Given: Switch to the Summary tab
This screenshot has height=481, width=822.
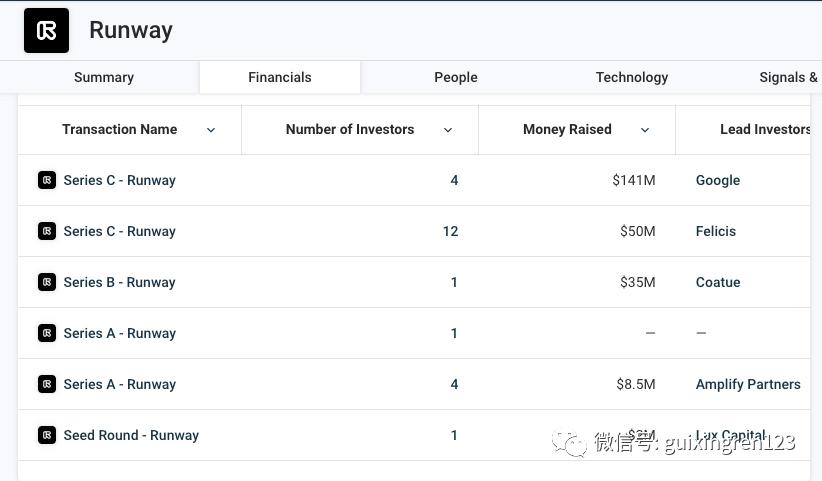Looking at the screenshot, I should [104, 77].
